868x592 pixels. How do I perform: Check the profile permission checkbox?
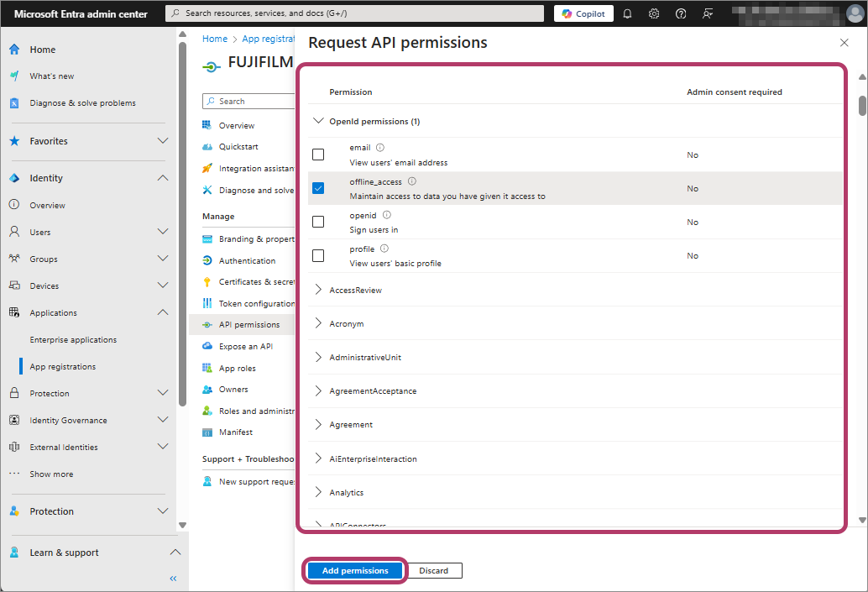(x=318, y=255)
